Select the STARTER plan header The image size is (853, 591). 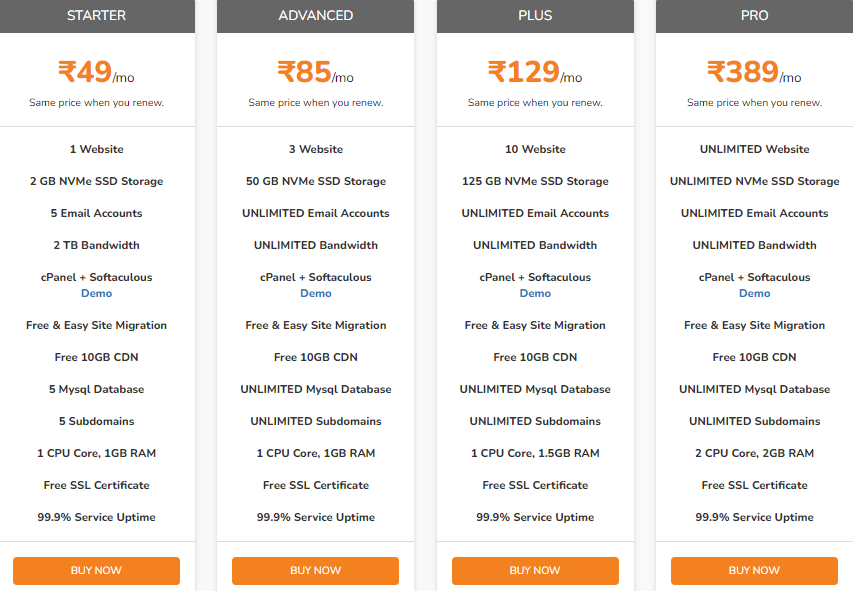[x=96, y=16]
